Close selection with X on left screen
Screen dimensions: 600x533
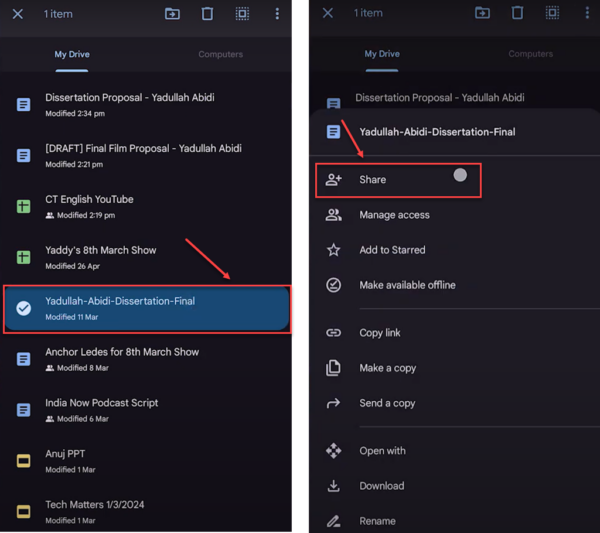(18, 14)
